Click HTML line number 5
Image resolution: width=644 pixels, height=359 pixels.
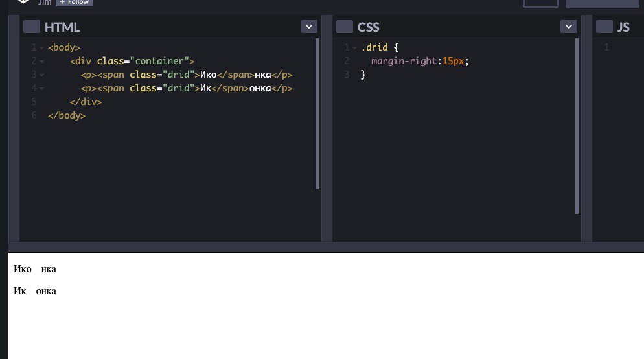(34, 102)
